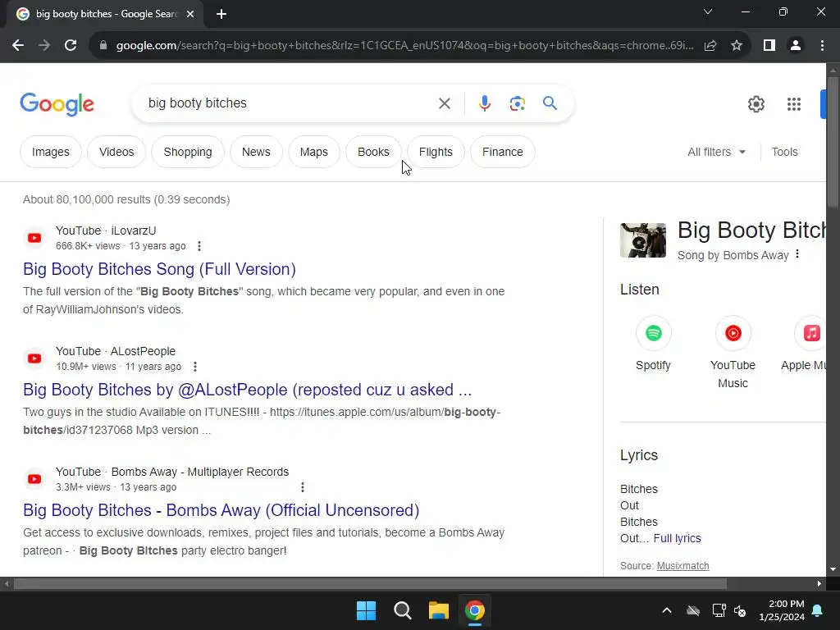The height and width of the screenshot is (630, 840).
Task: Open a new browser tab
Action: coord(221,14)
